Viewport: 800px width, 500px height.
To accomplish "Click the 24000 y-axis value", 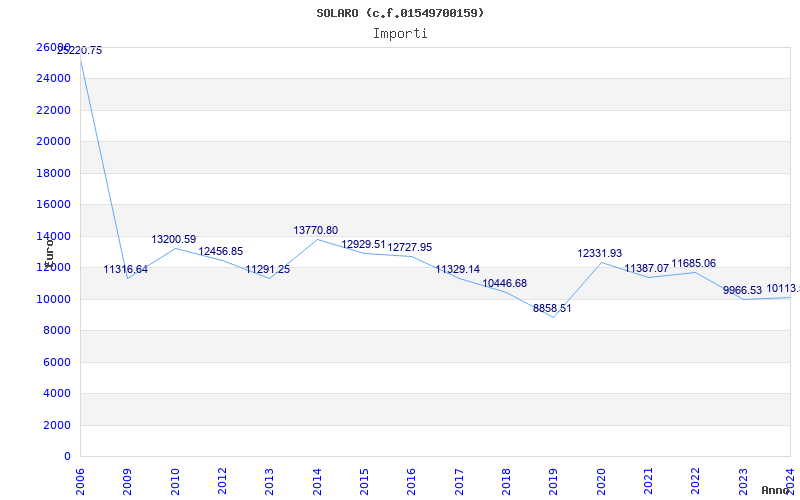I will [x=53, y=79].
